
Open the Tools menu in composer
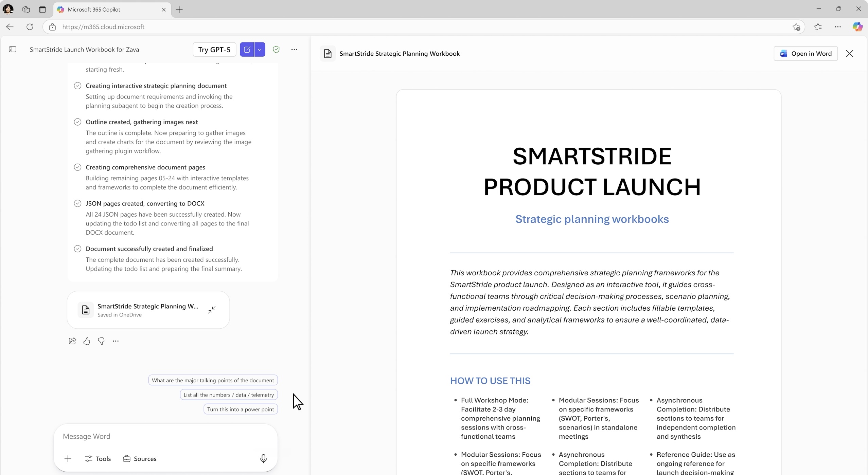(98, 459)
